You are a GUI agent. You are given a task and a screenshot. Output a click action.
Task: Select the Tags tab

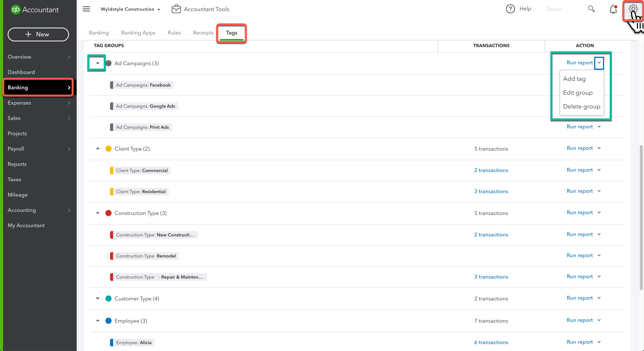point(232,33)
